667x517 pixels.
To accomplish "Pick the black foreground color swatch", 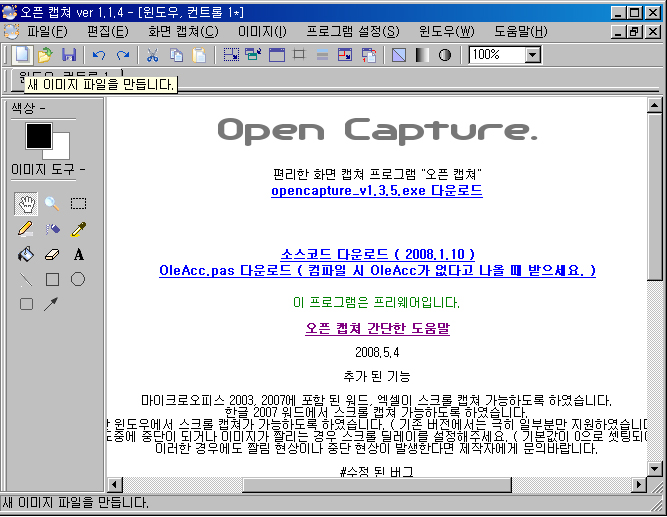I will tap(39, 136).
